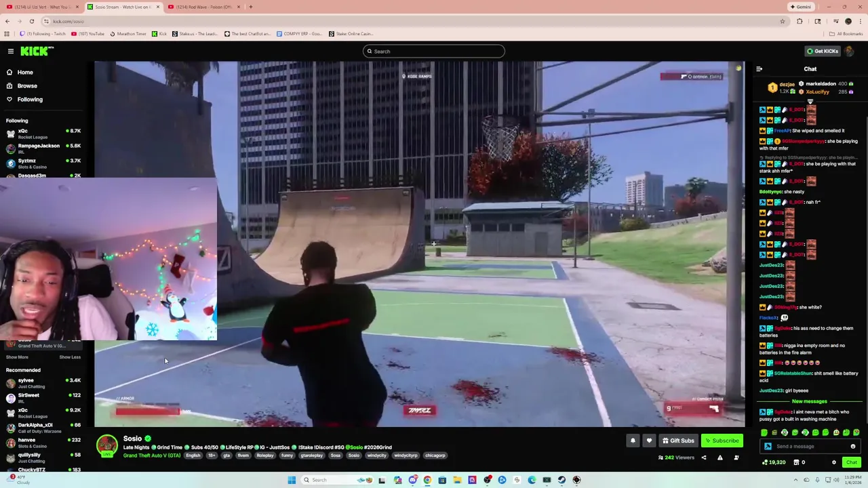
Task: Open hanvee recommended channel
Action: click(43, 442)
